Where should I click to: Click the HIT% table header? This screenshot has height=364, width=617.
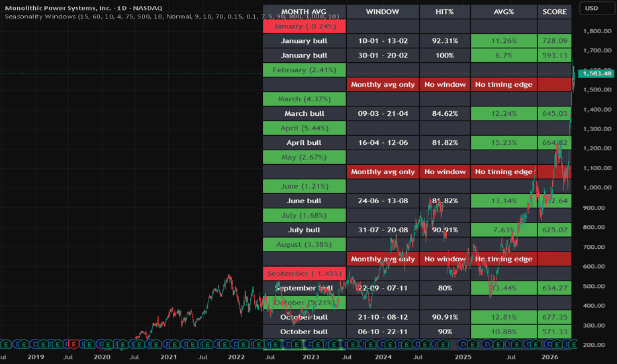(x=445, y=12)
